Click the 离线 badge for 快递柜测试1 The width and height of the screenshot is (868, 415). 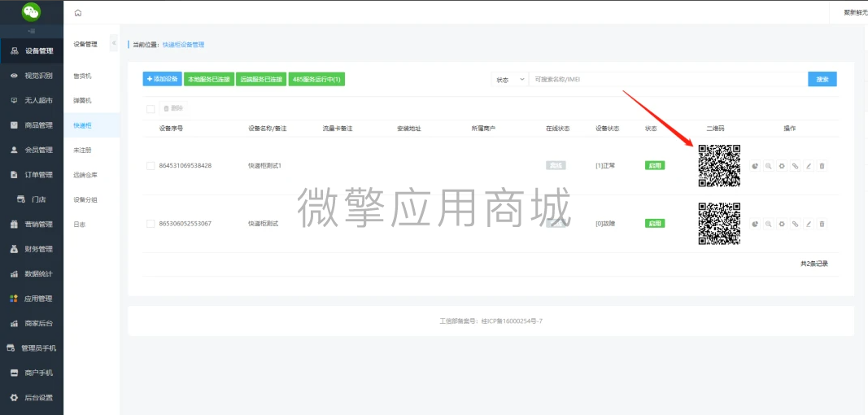[556, 166]
